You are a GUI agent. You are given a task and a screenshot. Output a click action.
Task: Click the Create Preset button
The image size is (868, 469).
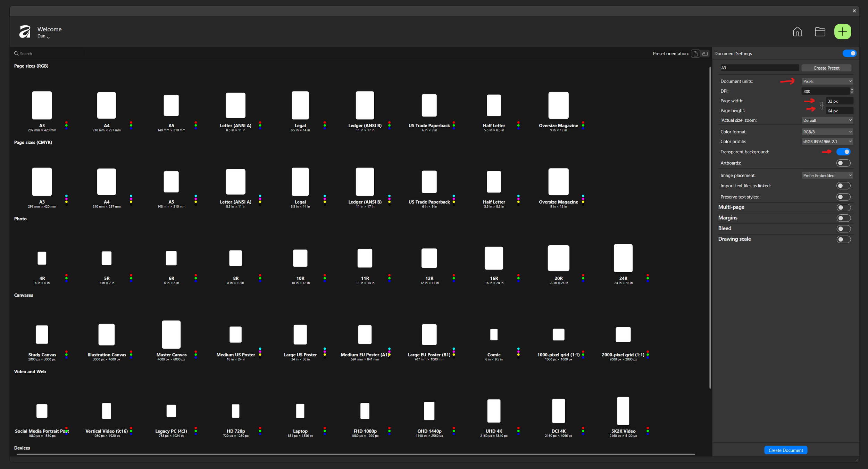point(826,68)
